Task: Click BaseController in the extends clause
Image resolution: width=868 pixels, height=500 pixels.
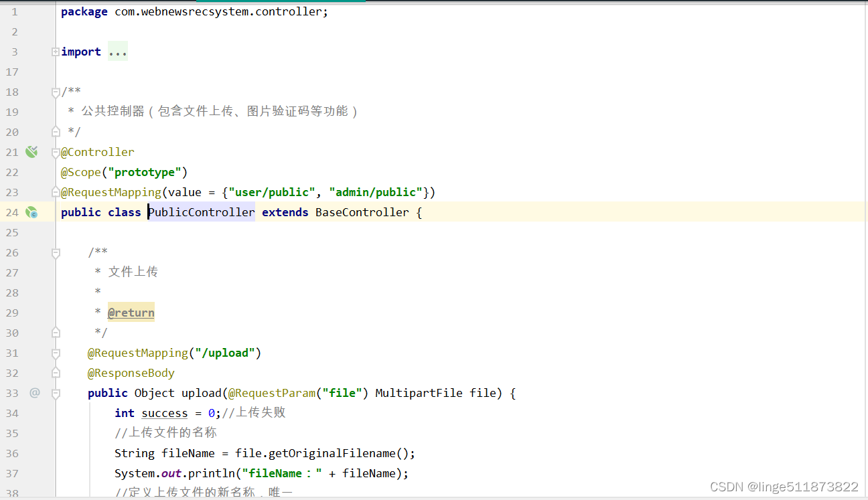Action: click(362, 212)
